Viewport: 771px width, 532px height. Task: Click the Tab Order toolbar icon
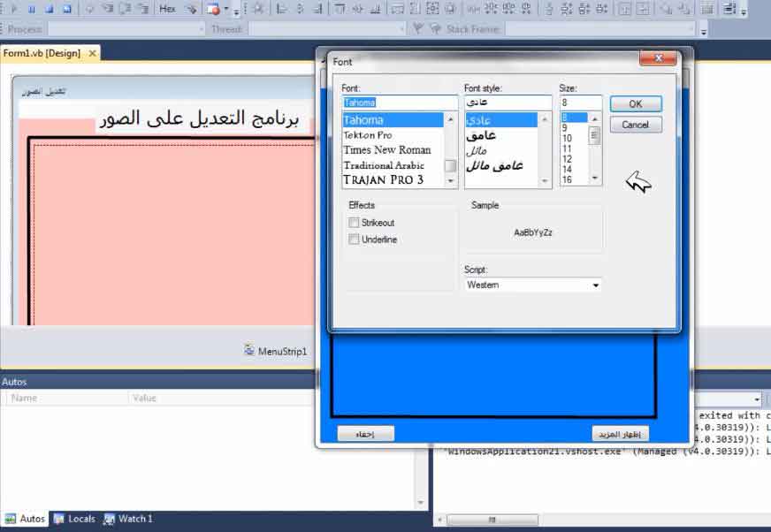pyautogui.click(x=728, y=9)
